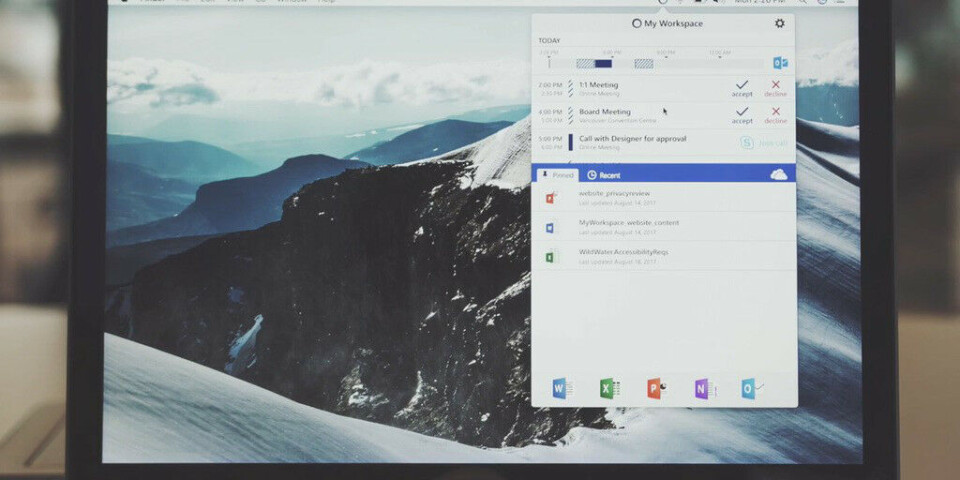Select first hatched block on today timeline

[585, 63]
